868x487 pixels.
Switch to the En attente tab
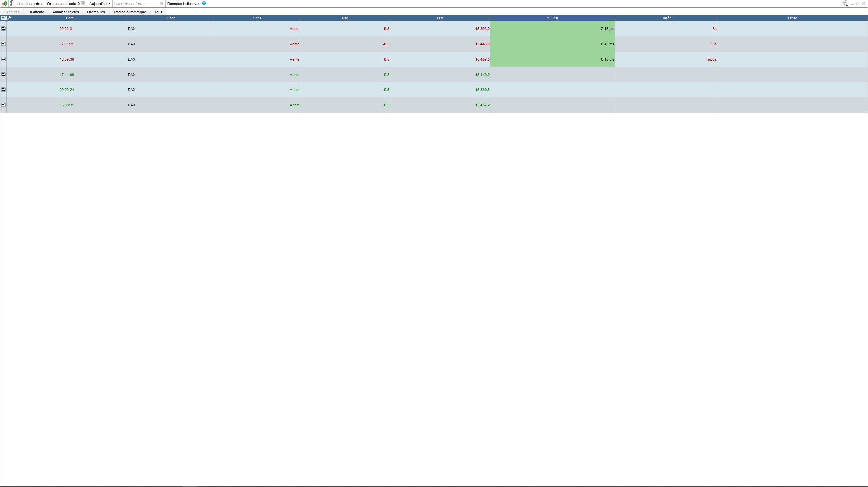(x=36, y=12)
